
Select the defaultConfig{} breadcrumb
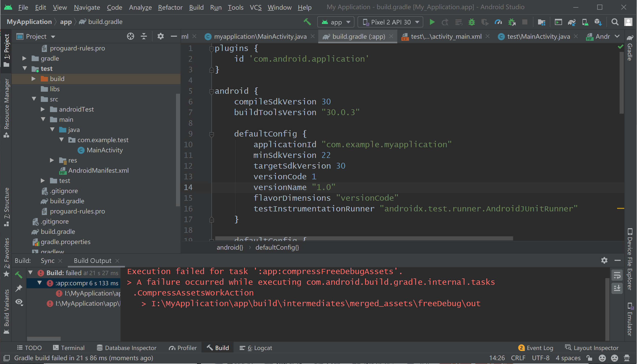[x=277, y=247]
